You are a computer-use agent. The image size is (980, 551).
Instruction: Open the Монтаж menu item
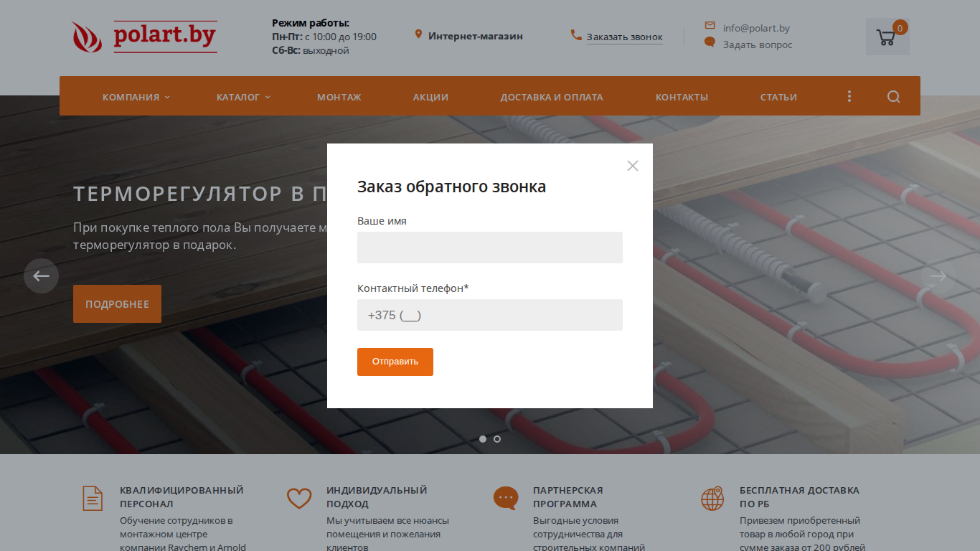[x=339, y=97]
